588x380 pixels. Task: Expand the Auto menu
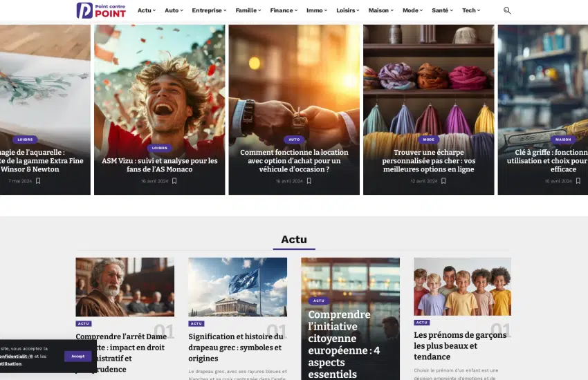coord(174,10)
